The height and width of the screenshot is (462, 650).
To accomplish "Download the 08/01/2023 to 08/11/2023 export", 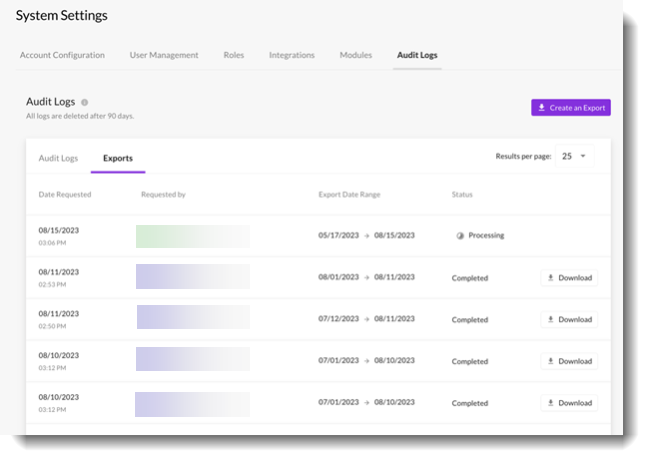I will (569, 278).
